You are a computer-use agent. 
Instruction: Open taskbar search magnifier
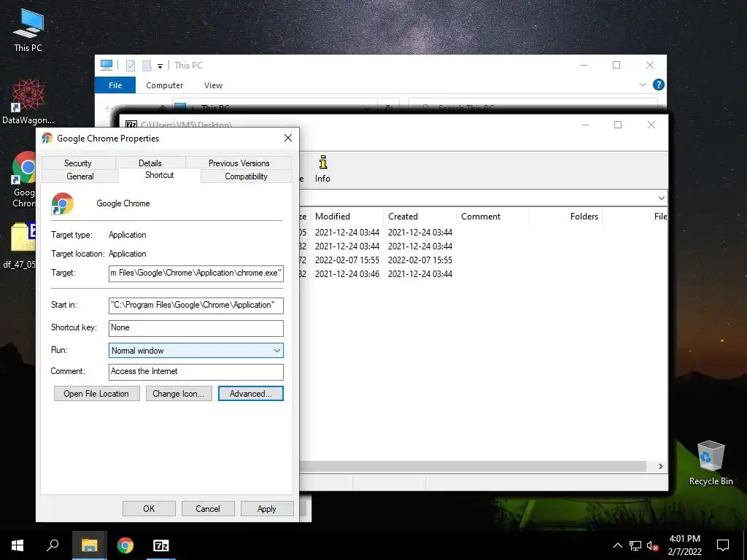[53, 545]
